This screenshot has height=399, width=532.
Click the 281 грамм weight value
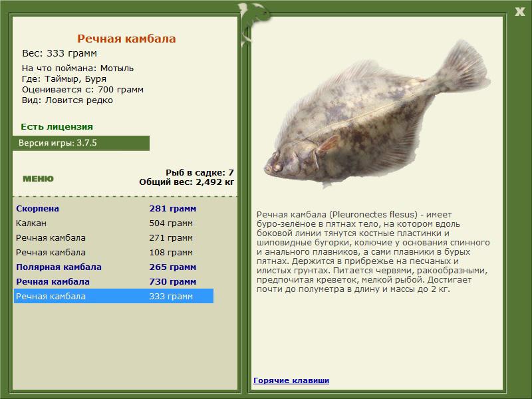click(173, 208)
